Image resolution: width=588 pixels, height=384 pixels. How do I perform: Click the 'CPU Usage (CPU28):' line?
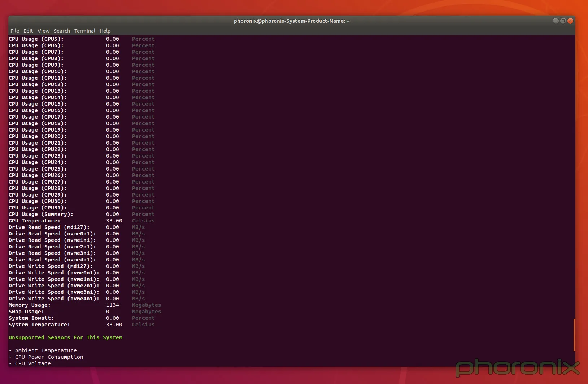click(x=82, y=188)
